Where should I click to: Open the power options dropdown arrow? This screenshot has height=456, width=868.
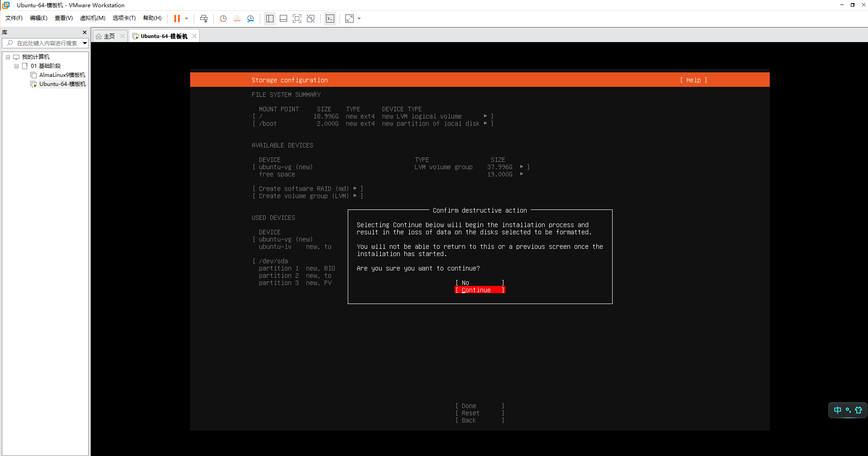tap(187, 19)
